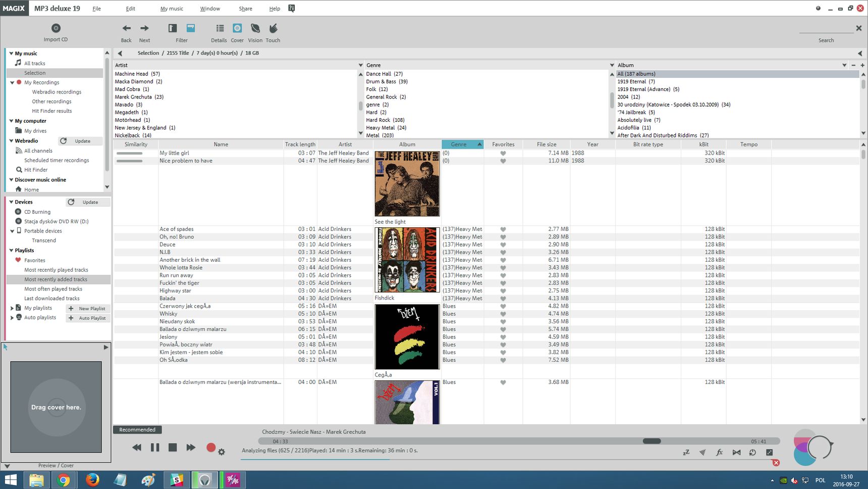The width and height of the screenshot is (868, 489).
Task: Select All tracks in sidebar
Action: (x=34, y=63)
